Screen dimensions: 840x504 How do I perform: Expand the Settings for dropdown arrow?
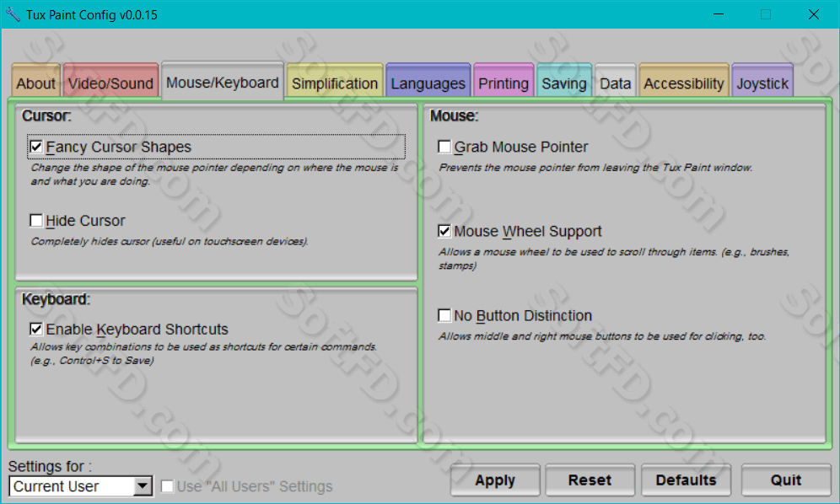click(143, 486)
